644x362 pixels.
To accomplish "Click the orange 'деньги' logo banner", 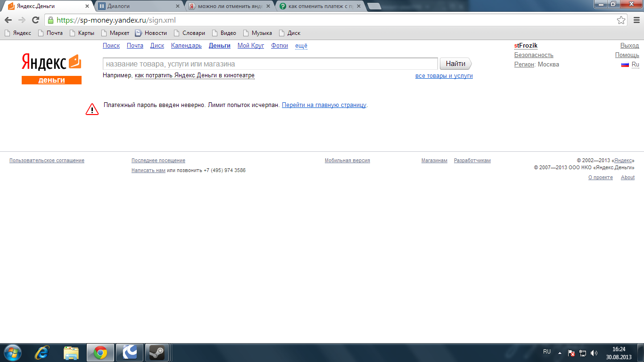I will (x=51, y=80).
